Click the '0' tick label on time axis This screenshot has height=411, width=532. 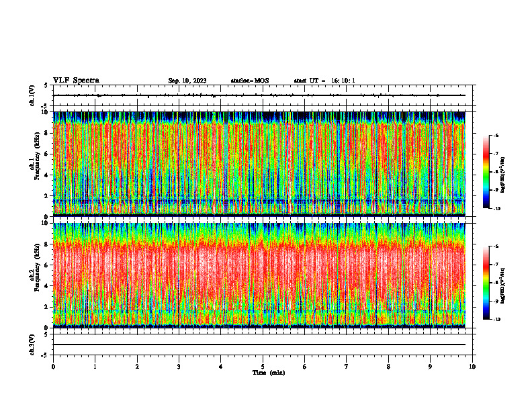(x=53, y=367)
